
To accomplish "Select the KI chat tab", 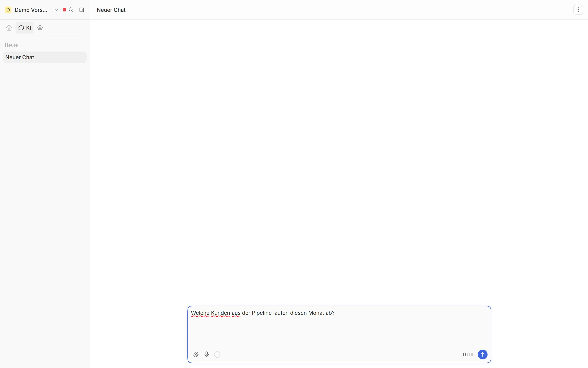I will pyautogui.click(x=24, y=28).
